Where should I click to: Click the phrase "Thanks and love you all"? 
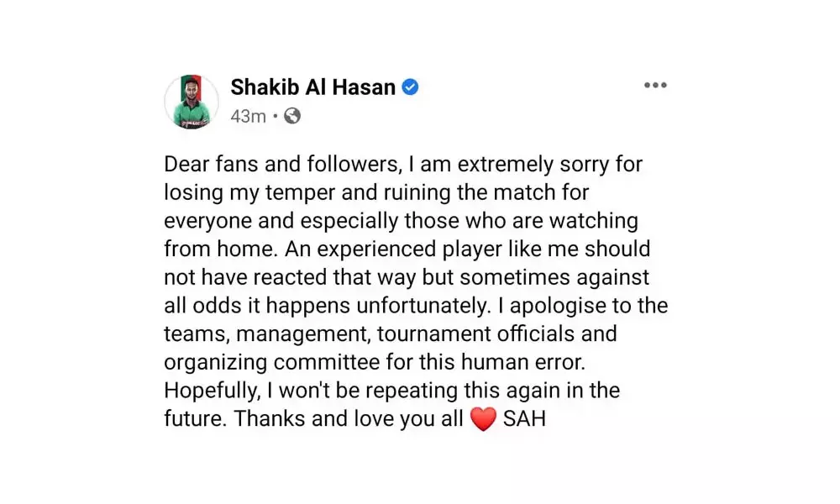point(349,418)
